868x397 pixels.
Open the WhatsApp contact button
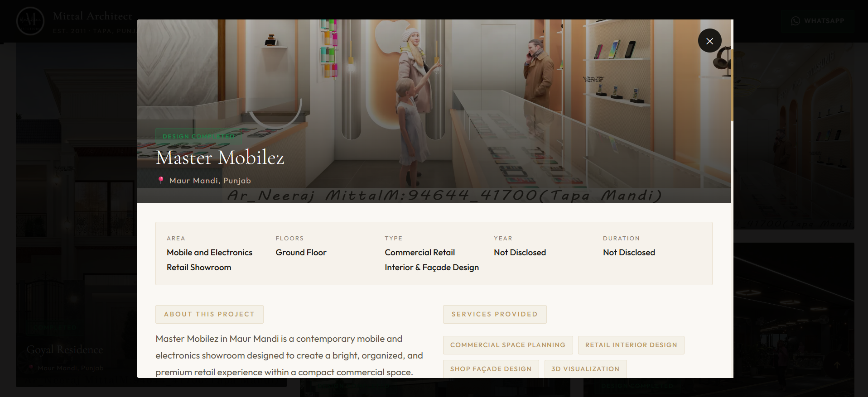[x=817, y=21]
